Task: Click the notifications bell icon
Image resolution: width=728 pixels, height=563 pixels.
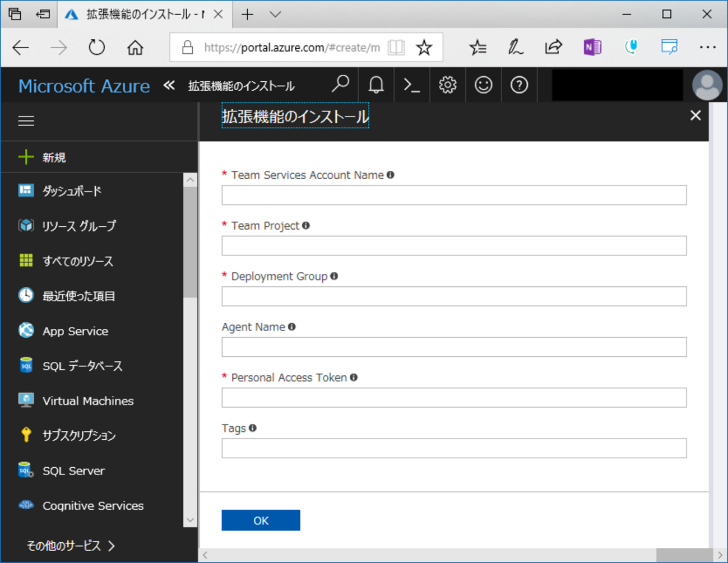Action: [x=376, y=85]
